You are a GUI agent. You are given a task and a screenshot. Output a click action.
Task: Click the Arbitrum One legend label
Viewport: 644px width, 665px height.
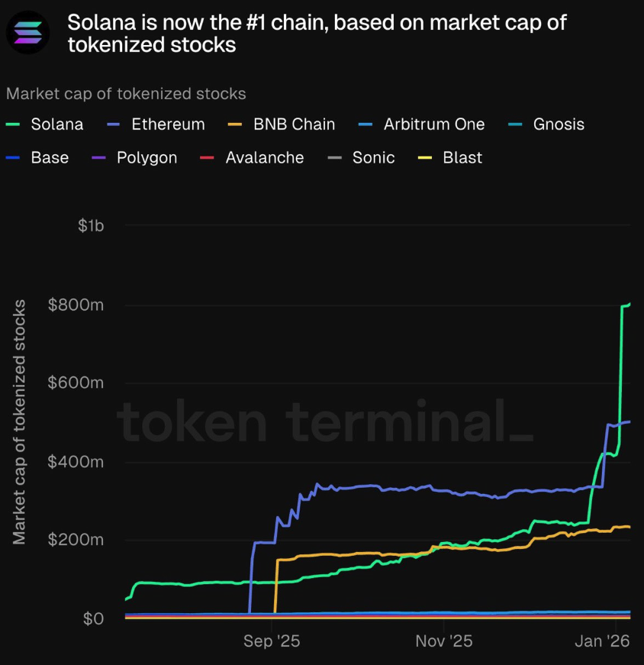point(433,124)
